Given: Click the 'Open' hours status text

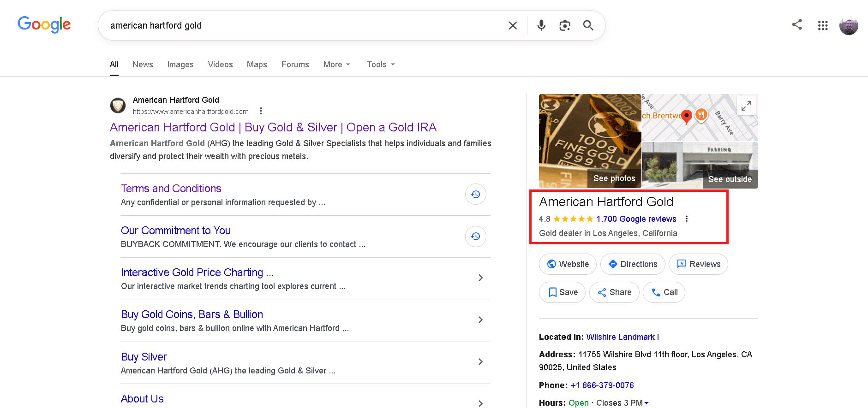Looking at the screenshot, I should point(579,403).
